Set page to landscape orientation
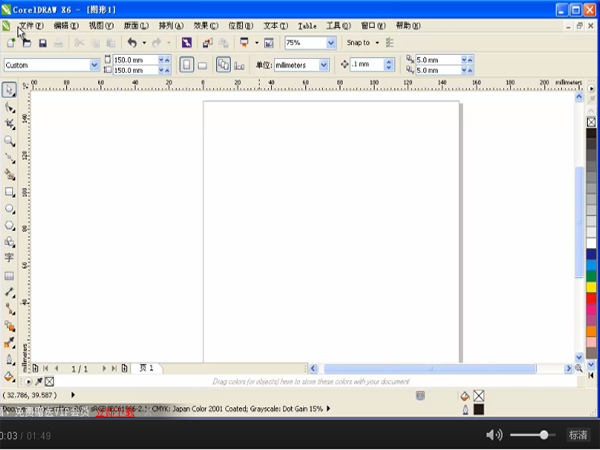Screen dimensions: 600x450 click(202, 66)
